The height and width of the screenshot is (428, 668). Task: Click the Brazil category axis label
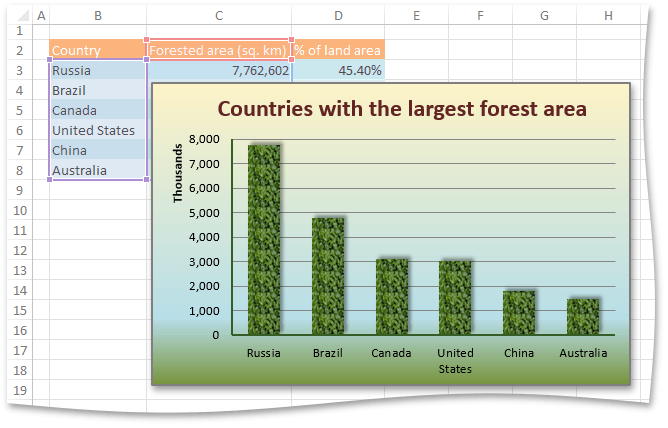tap(328, 353)
